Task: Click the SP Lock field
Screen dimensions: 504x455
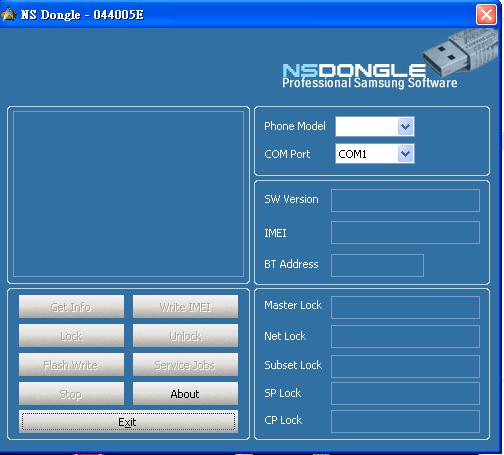Action: click(x=405, y=393)
